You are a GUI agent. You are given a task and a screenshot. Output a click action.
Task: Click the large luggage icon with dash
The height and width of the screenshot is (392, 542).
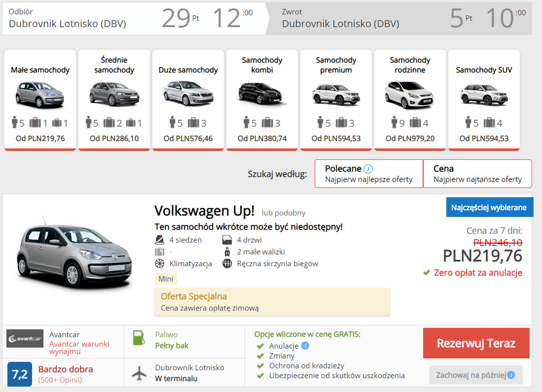coord(159,252)
